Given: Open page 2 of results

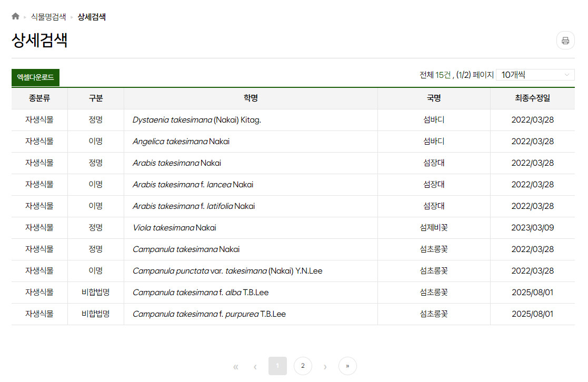Looking at the screenshot, I should (x=303, y=366).
